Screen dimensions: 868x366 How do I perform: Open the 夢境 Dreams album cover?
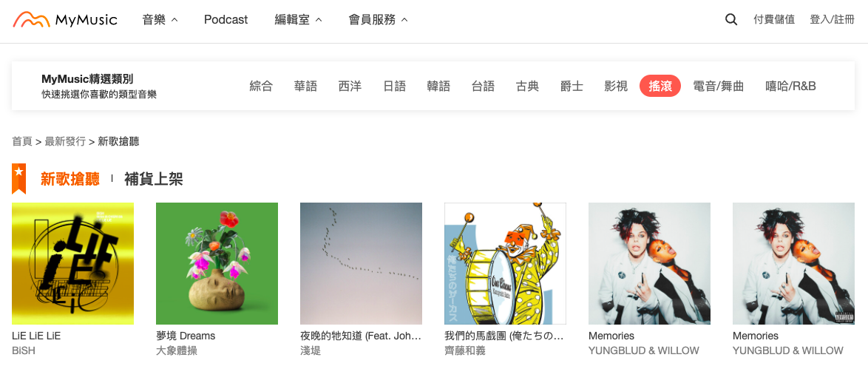[217, 263]
